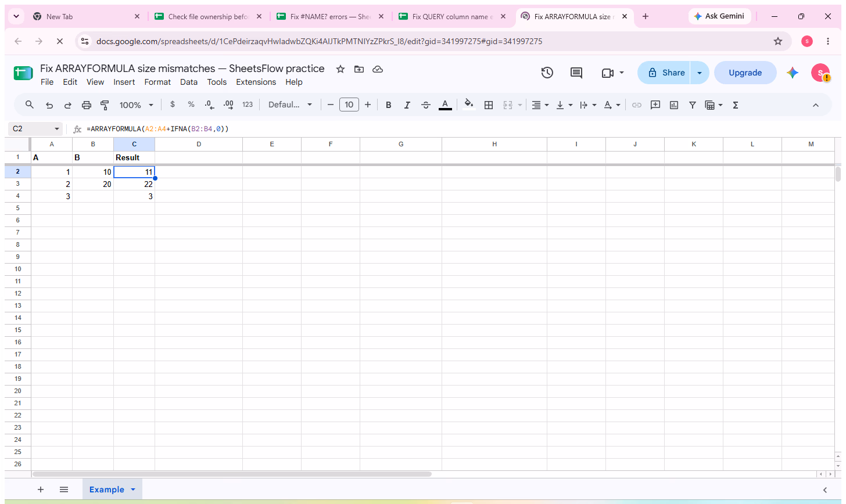Toggle italic formatting
The width and height of the screenshot is (846, 504).
coord(407,105)
